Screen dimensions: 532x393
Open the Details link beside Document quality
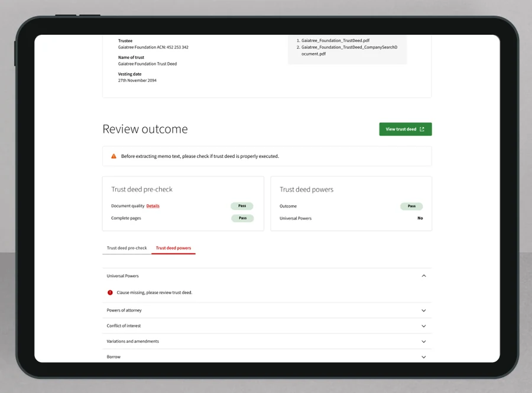pyautogui.click(x=153, y=206)
